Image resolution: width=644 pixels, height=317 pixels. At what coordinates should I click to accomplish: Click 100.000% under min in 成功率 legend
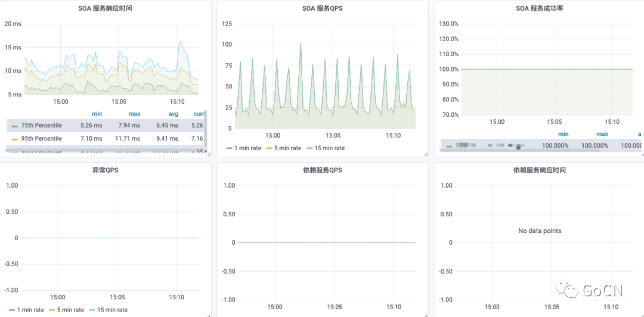555,145
